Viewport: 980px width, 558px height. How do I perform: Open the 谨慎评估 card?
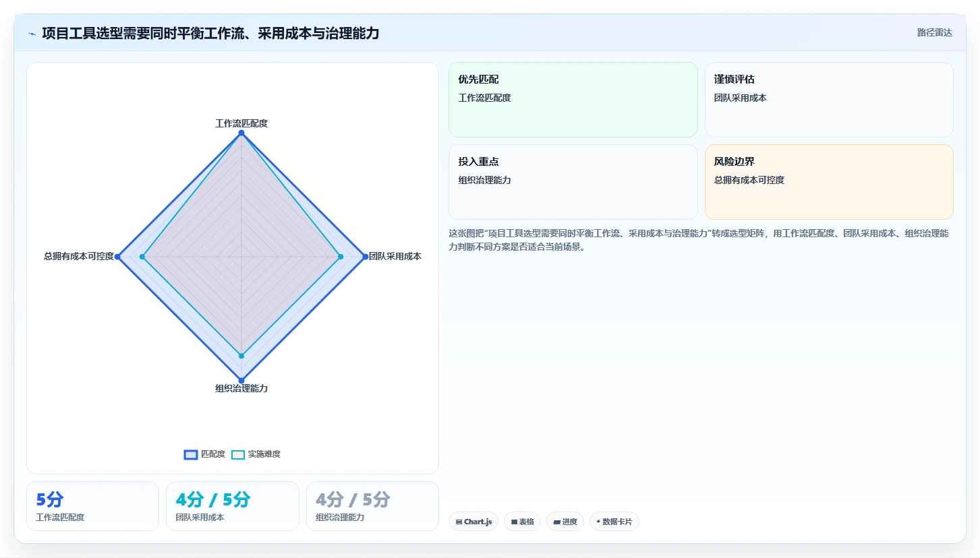pos(829,100)
